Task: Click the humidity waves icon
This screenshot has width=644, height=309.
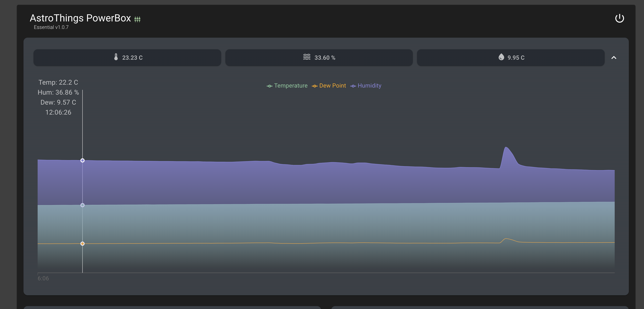Action: tap(307, 57)
